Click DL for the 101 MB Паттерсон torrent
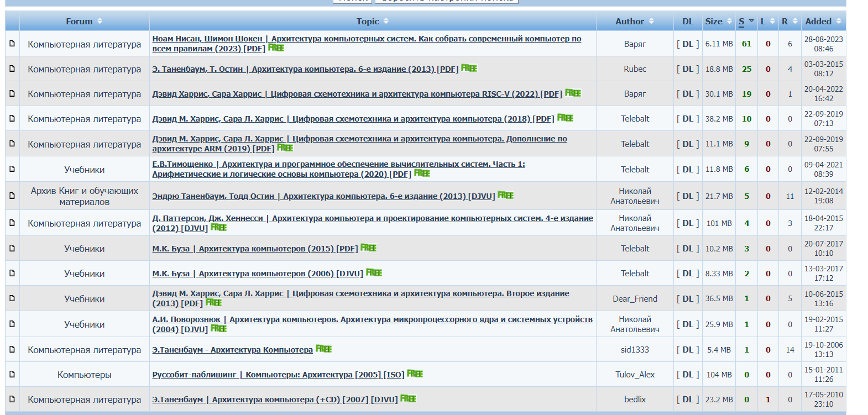Viewport: 868px width, 415px height. tap(688, 223)
